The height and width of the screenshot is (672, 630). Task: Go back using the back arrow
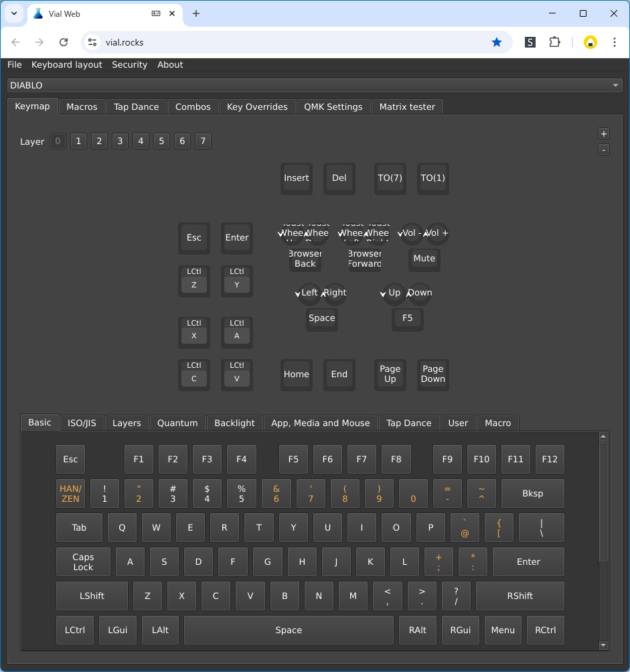(x=15, y=42)
